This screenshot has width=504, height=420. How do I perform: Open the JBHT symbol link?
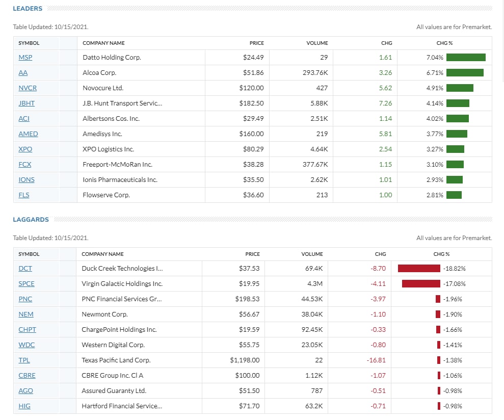pos(26,103)
